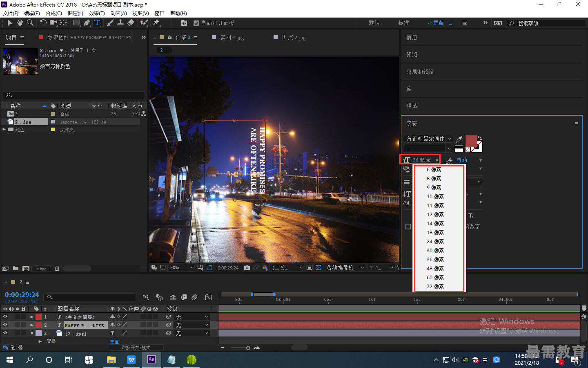The width and height of the screenshot is (588, 368).
Task: Take a snapshot with camera icon
Action: click(x=247, y=268)
